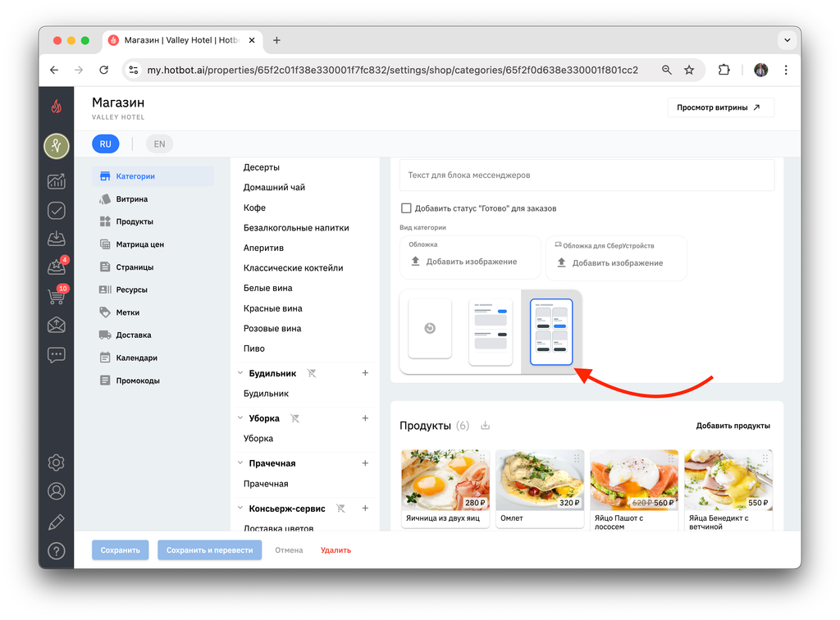This screenshot has height=620, width=840.
Task: Open Матрица цен in the shop menu
Action: (x=153, y=244)
